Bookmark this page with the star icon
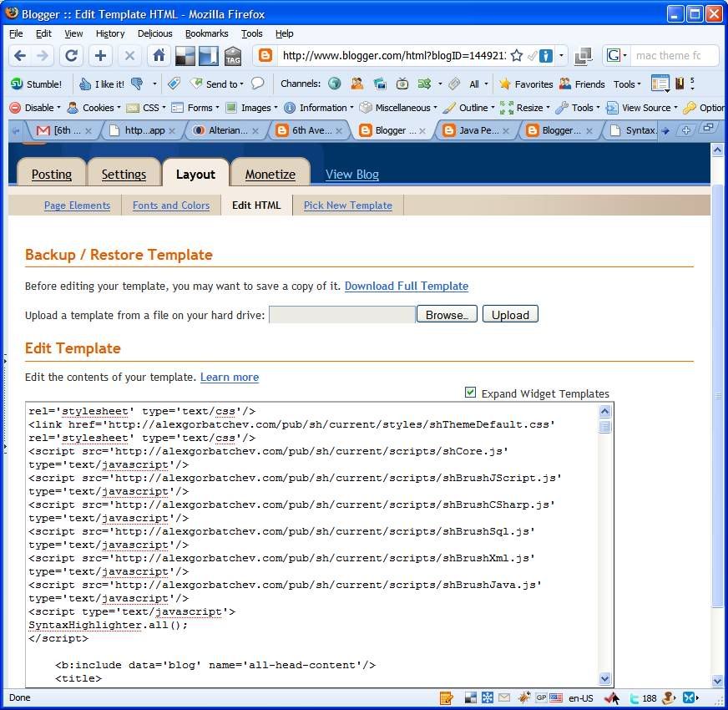728x710 pixels. pyautogui.click(x=517, y=56)
